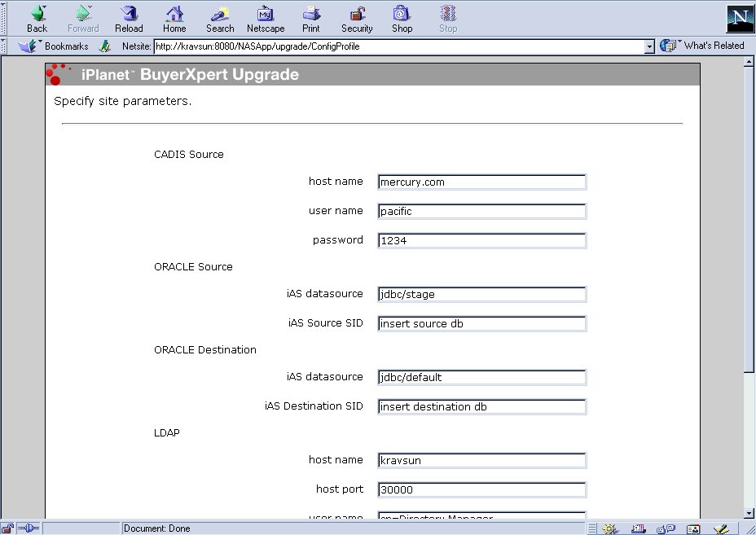Screen dimensions: 756x535
Task: Click the Stop loading button
Action: 448,20
